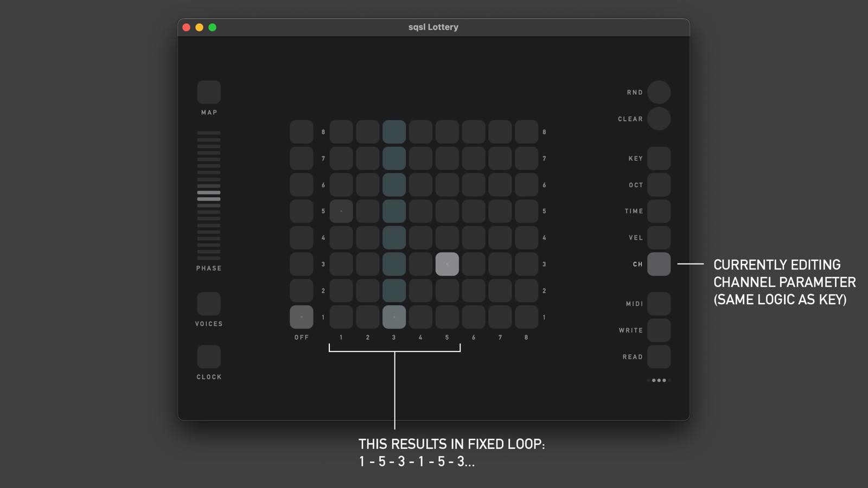This screenshot has width=868, height=488.
Task: Click the READ button
Action: point(659,357)
